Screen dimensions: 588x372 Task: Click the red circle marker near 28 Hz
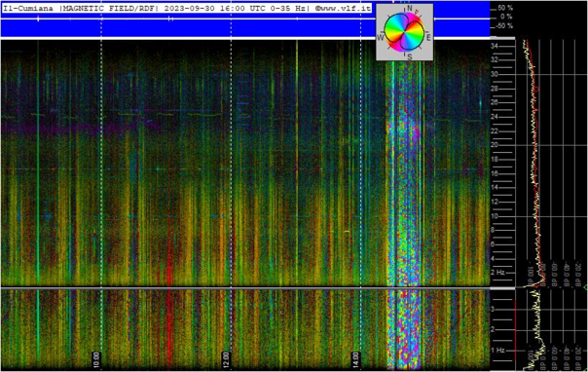(x=536, y=89)
